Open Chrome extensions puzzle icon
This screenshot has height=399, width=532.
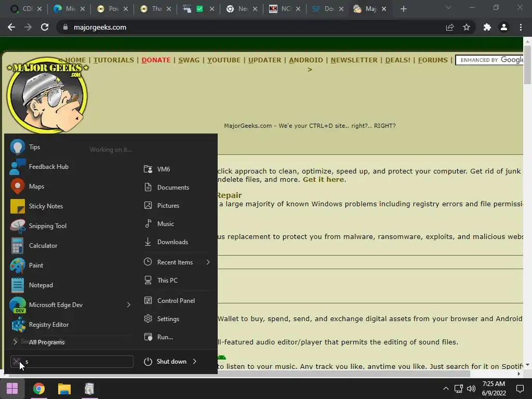coord(487,27)
